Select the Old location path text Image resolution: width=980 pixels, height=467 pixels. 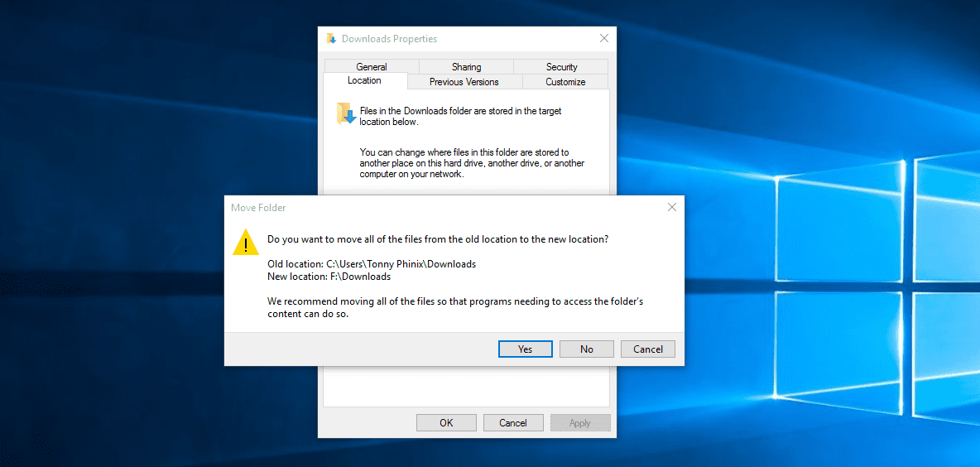(x=372, y=264)
